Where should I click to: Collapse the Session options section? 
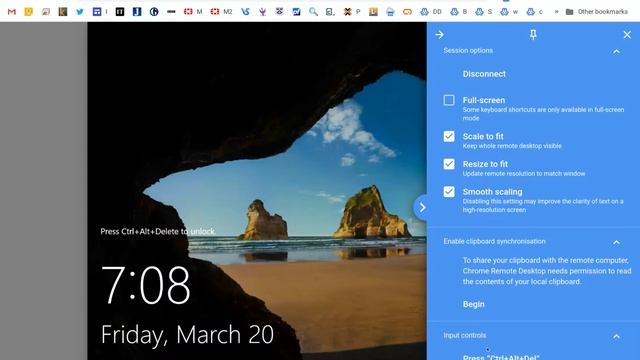616,51
